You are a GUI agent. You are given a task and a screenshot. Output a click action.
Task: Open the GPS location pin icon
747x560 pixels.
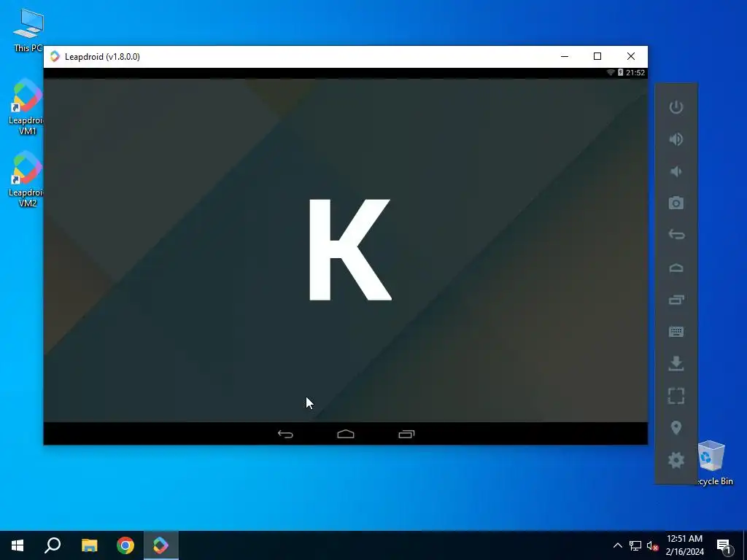[x=676, y=427]
